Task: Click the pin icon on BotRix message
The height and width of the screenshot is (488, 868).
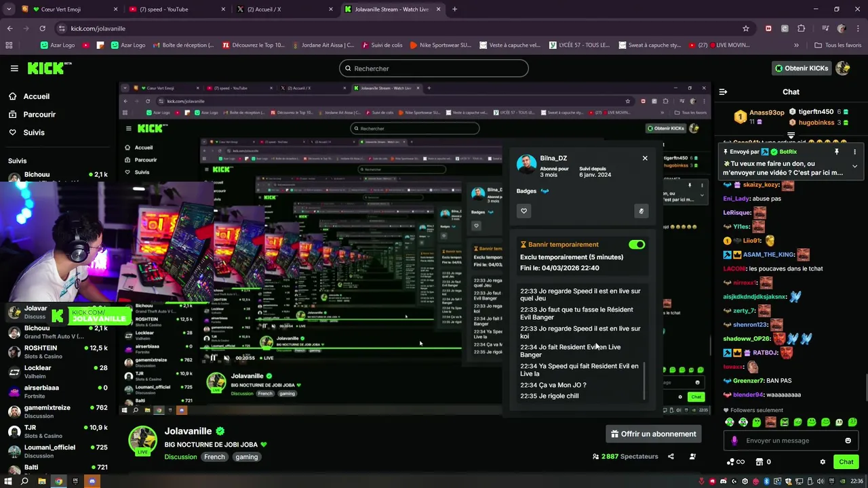Action: [x=837, y=152]
